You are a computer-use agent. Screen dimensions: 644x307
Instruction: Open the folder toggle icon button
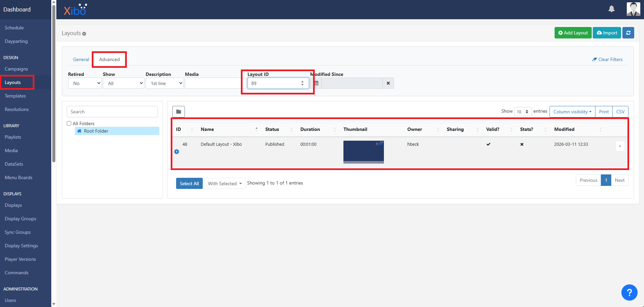coord(178,112)
